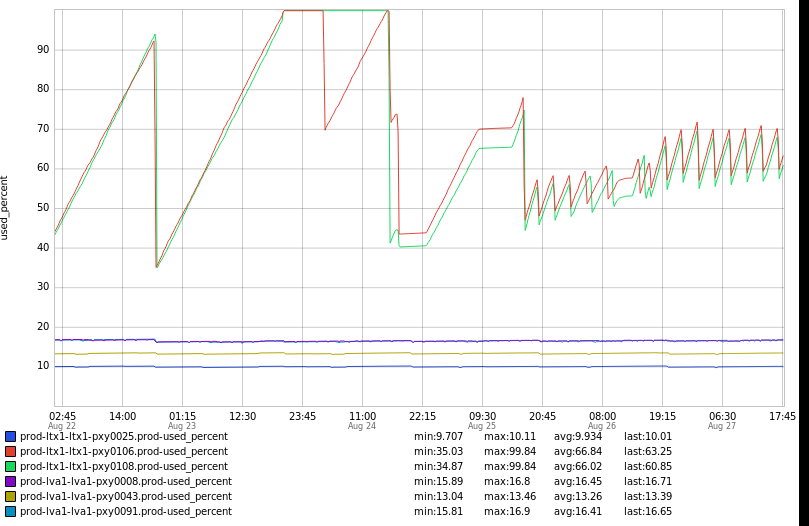Select the prod-lva1-lva1-pxy0091 legend label
This screenshot has height=526, width=809.
125,511
